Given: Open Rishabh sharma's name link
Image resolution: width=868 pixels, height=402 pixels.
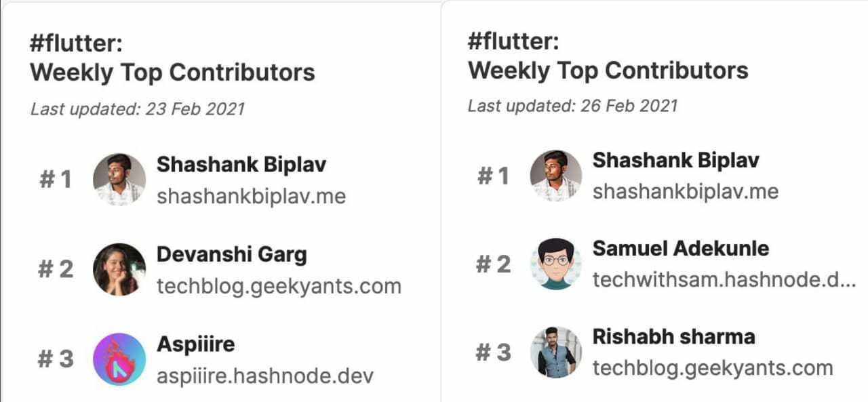Looking at the screenshot, I should coord(673,337).
